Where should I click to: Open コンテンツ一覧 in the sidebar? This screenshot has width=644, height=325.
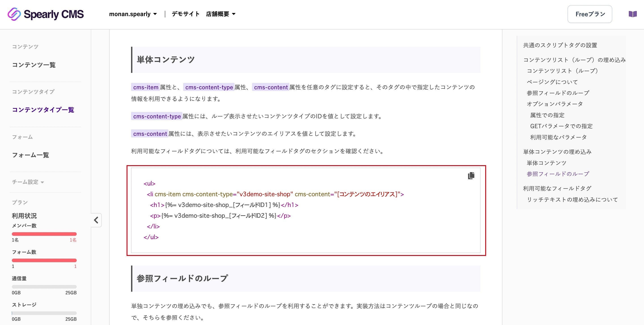point(34,65)
